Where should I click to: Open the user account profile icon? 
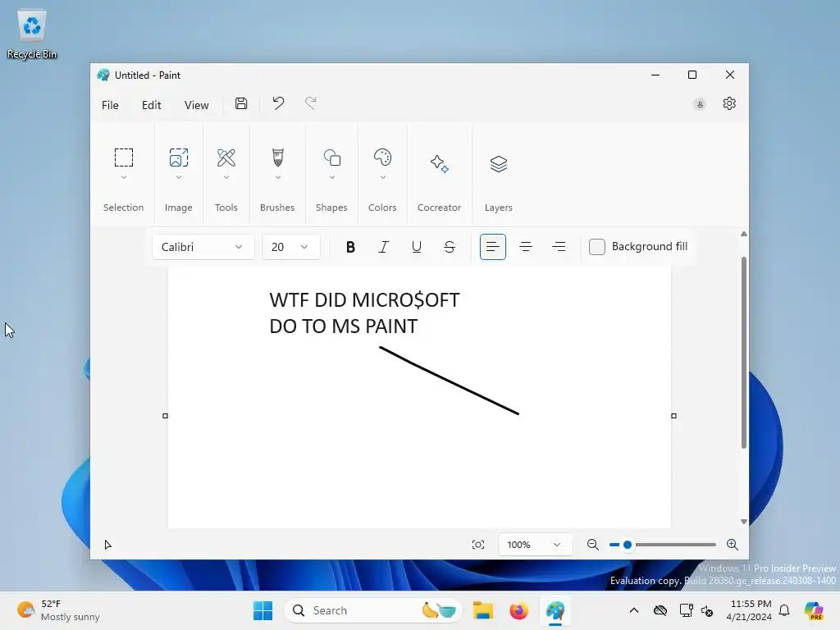tap(700, 104)
